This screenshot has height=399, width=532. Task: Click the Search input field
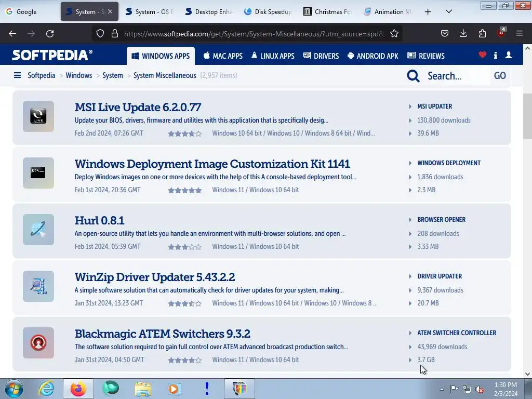click(x=456, y=76)
